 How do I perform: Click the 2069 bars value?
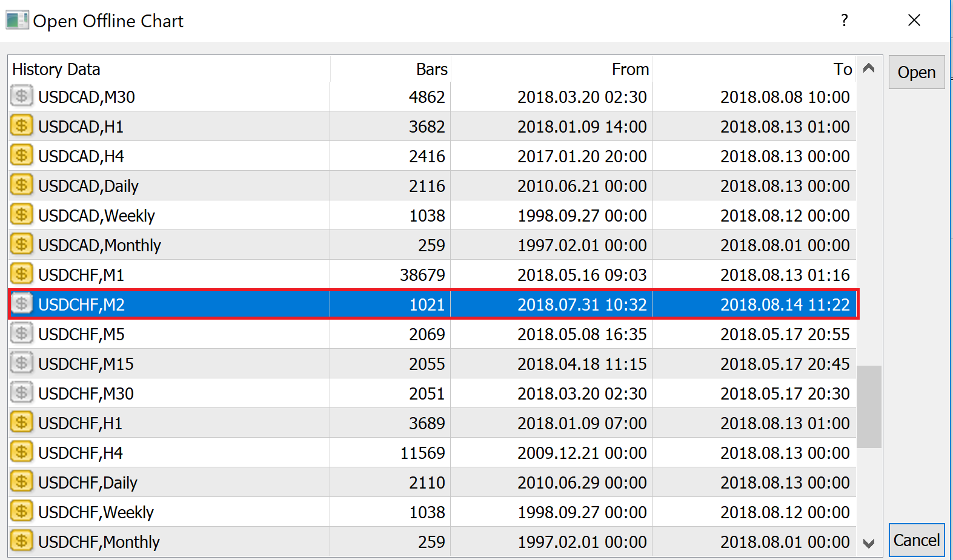click(427, 334)
